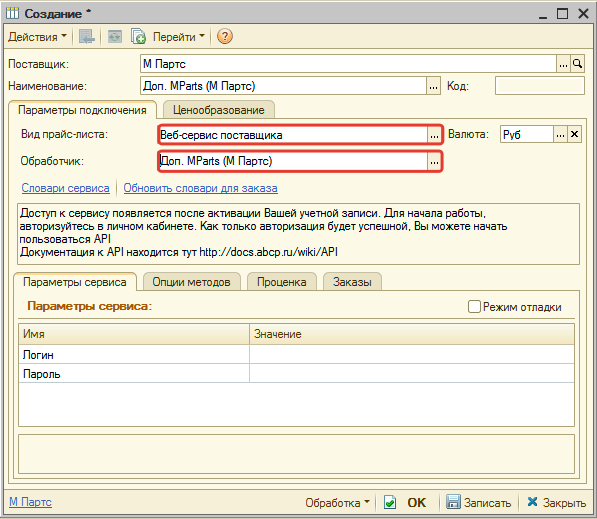
Task: Expand the Перейти dropdown menu
Action: [x=178, y=37]
